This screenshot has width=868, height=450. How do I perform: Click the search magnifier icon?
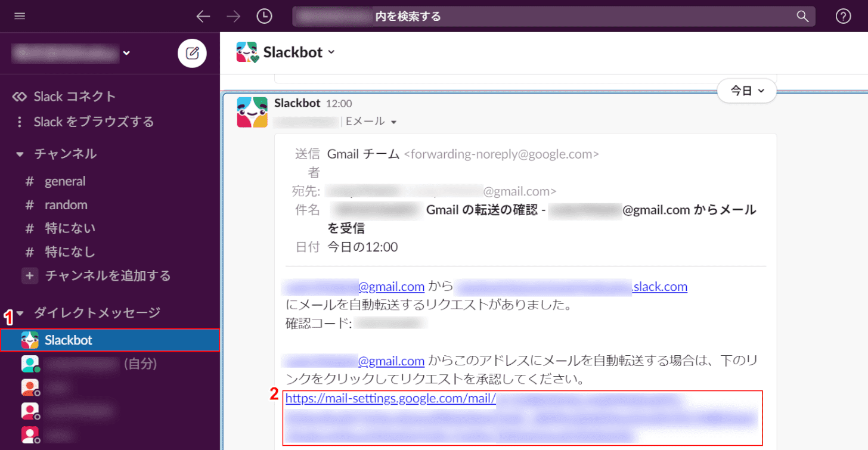click(803, 16)
